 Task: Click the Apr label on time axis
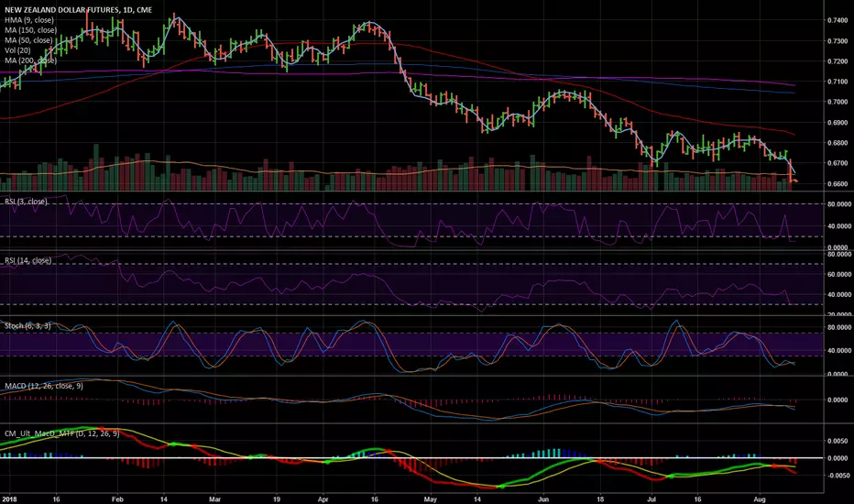tap(323, 499)
